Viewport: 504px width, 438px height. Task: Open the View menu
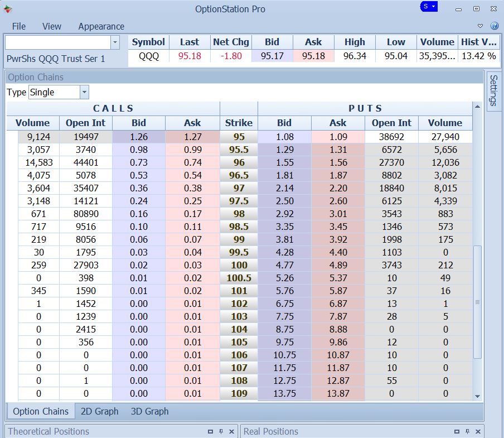click(52, 26)
